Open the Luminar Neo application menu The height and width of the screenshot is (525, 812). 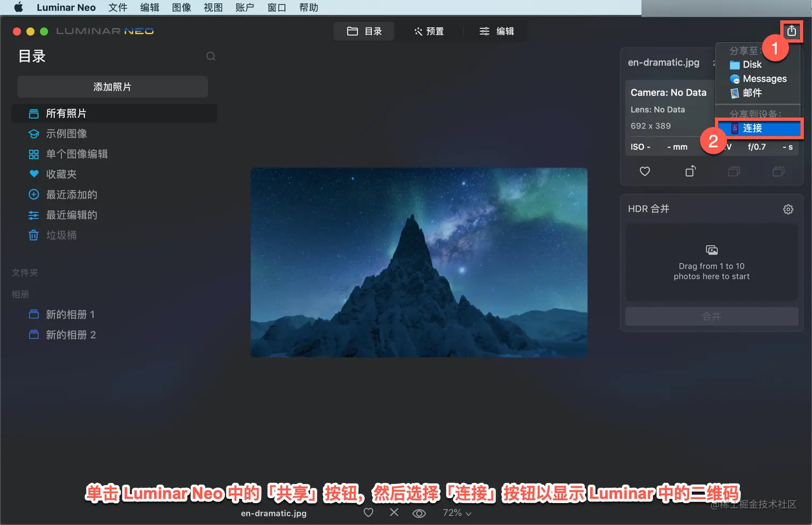tap(66, 8)
